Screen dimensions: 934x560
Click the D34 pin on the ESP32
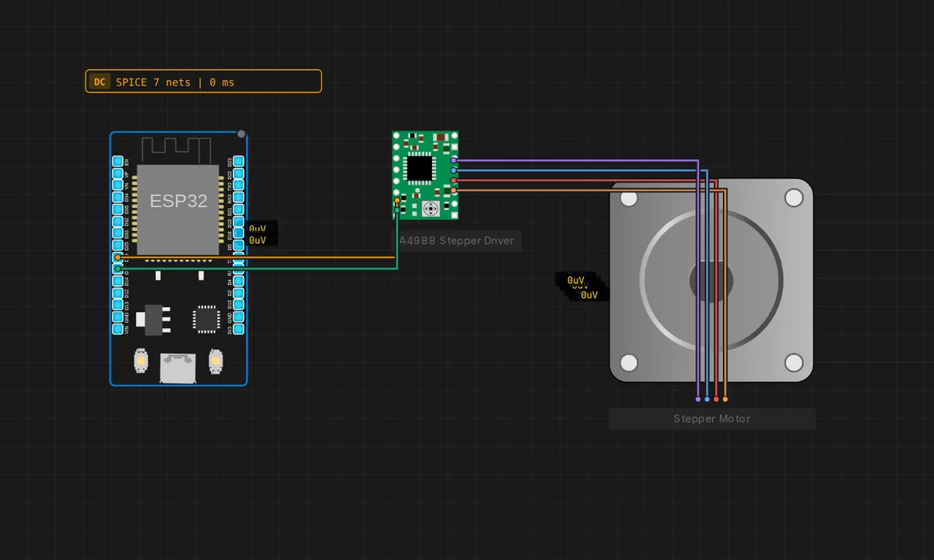tap(118, 197)
